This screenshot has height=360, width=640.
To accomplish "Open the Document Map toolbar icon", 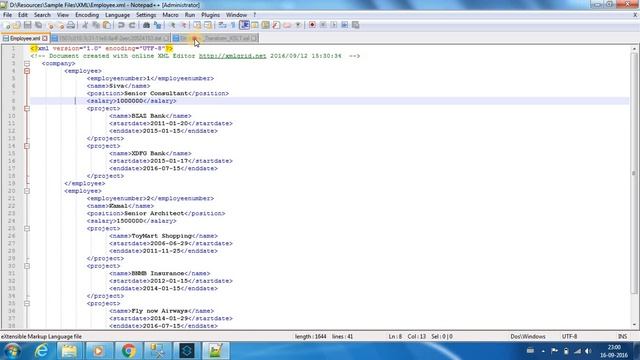I will click(266, 25).
